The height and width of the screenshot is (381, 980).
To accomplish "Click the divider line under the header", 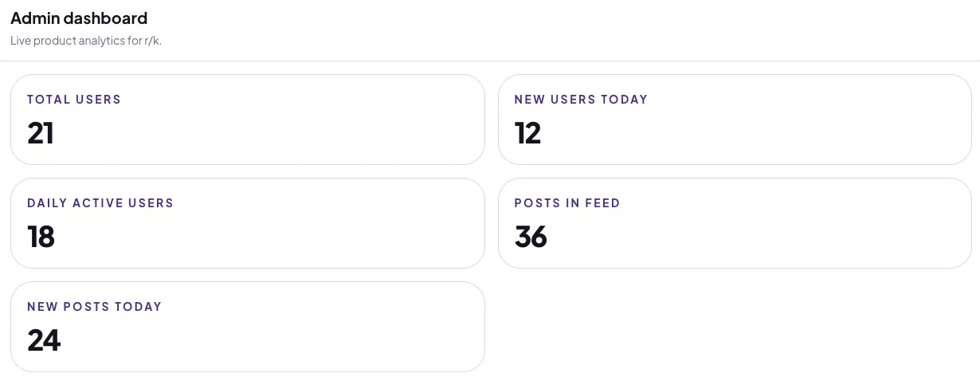I will tap(490, 61).
